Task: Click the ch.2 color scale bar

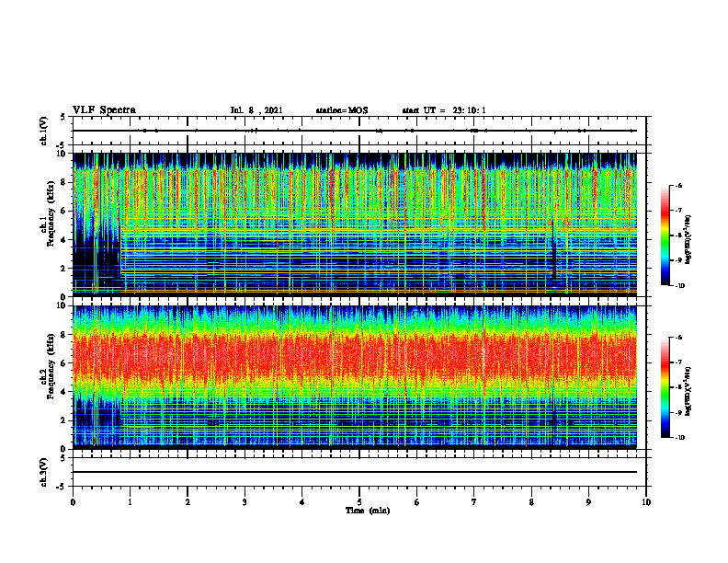Action: coord(665,387)
